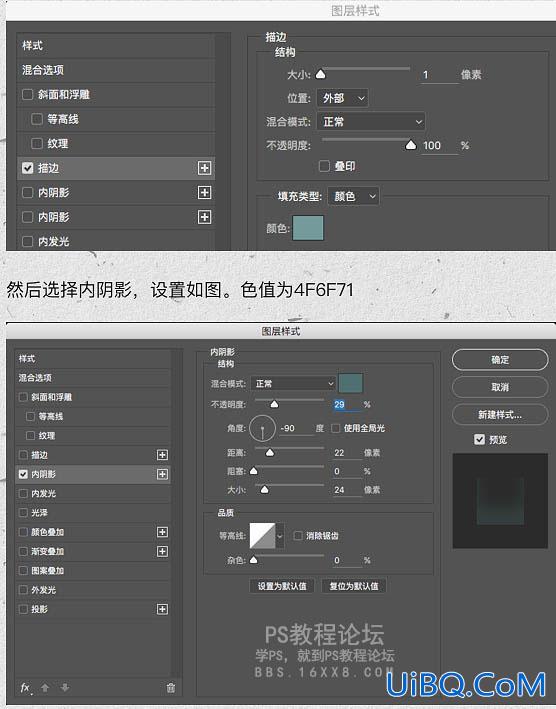The width and height of the screenshot is (556, 709).
Task: Open the 位置 dropdown showing 外部
Action: [343, 98]
